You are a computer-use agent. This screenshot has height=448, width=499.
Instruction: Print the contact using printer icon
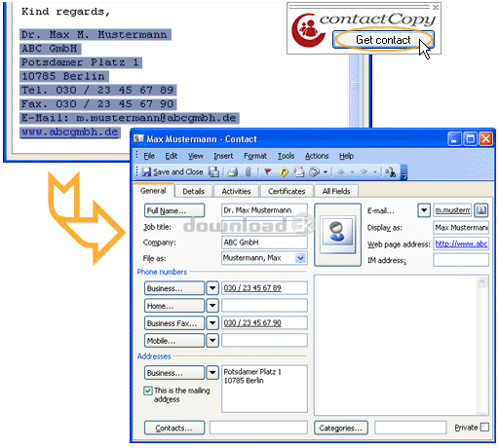pyautogui.click(x=233, y=171)
